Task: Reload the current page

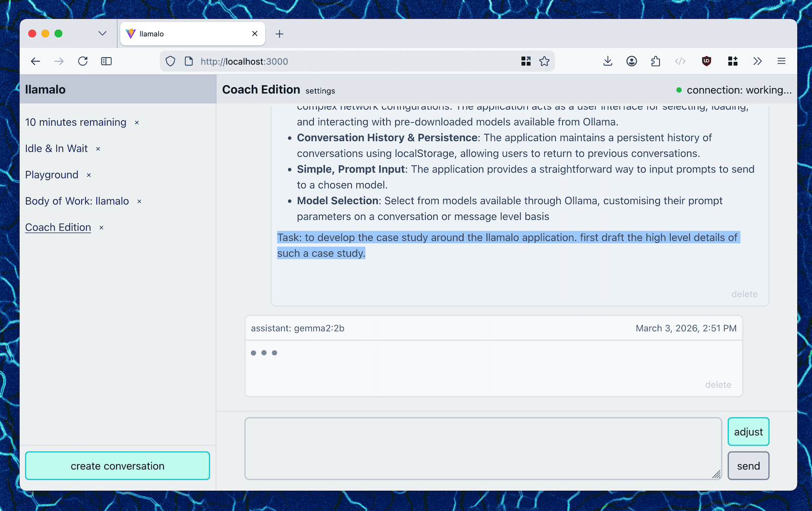Action: point(83,61)
